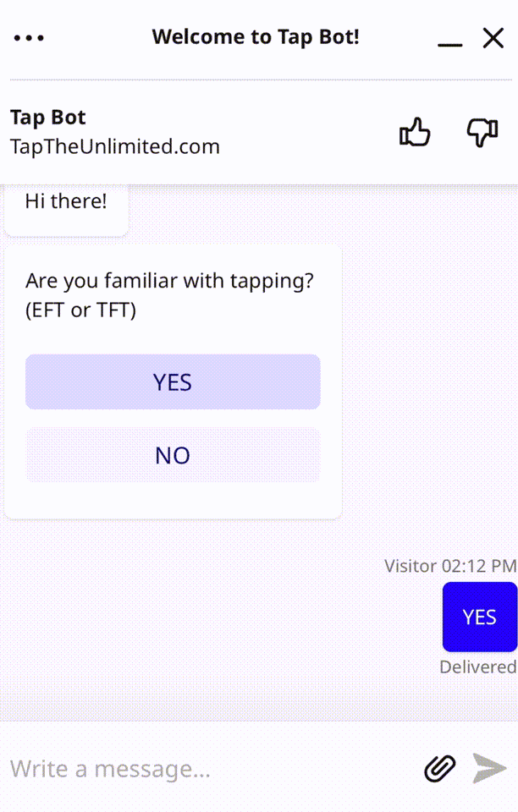Viewport: 518px width, 812px height.
Task: Click the thumbs down rating icon
Action: click(482, 133)
